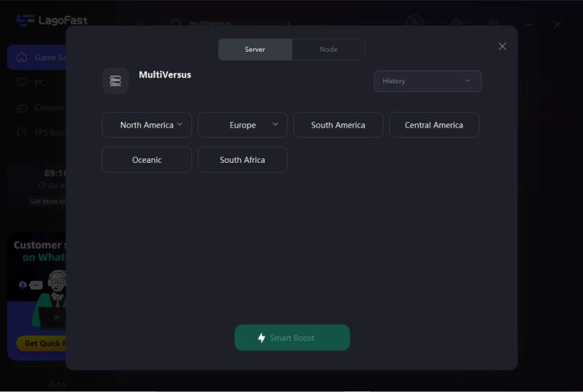Select the North America region

147,125
